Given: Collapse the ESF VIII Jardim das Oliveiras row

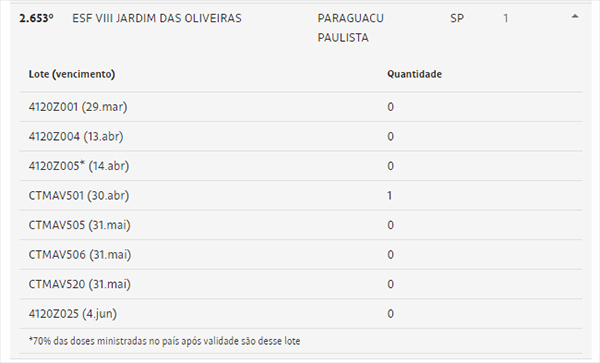Looking at the screenshot, I should pyautogui.click(x=574, y=16).
